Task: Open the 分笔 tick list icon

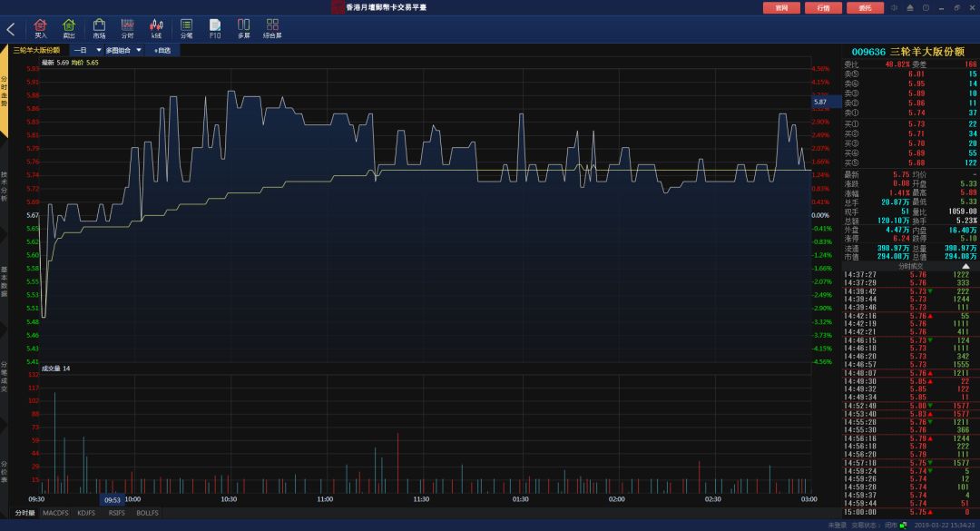Action: 186,28
